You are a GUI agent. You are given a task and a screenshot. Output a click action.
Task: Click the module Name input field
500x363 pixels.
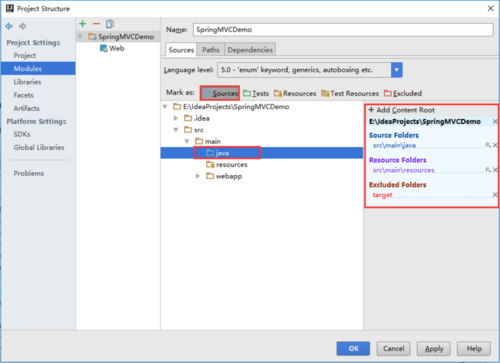(343, 30)
